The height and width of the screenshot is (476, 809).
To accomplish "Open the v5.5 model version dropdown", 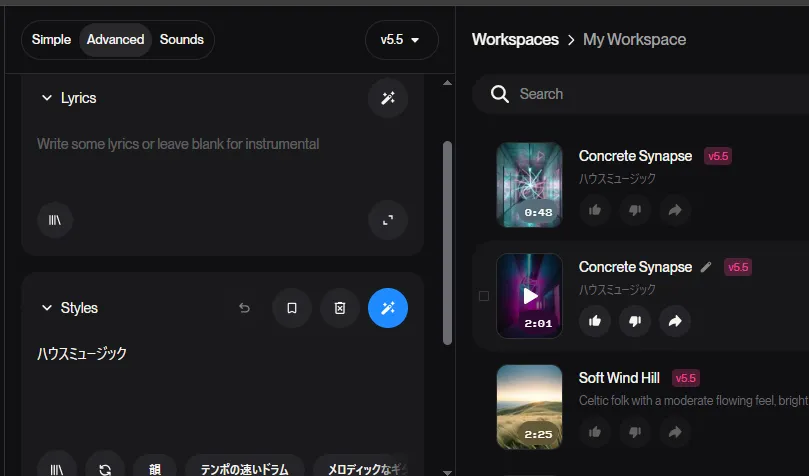I will (x=401, y=40).
